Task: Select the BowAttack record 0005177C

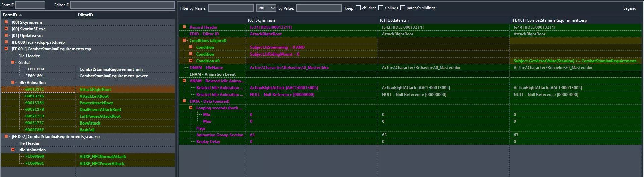Action: (88, 123)
